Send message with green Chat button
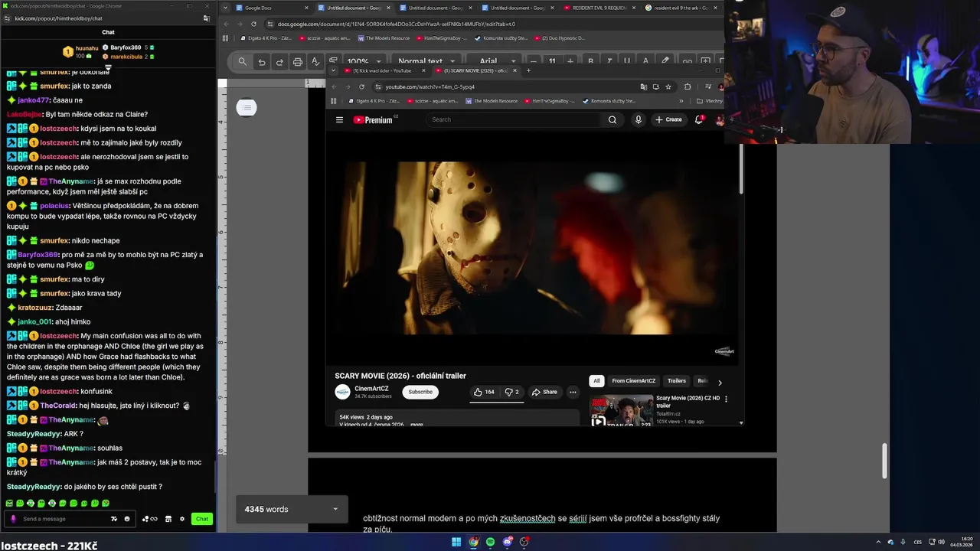The image size is (980, 551). 202,519
